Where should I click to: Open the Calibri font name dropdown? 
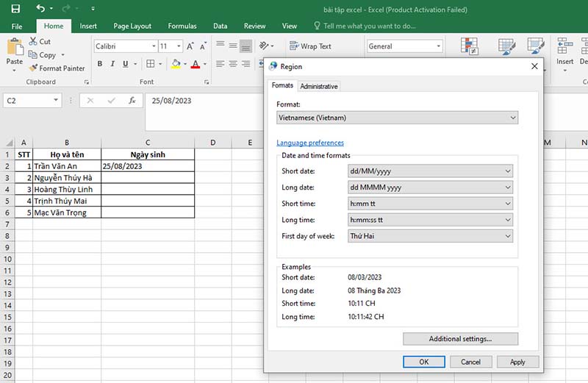point(154,46)
